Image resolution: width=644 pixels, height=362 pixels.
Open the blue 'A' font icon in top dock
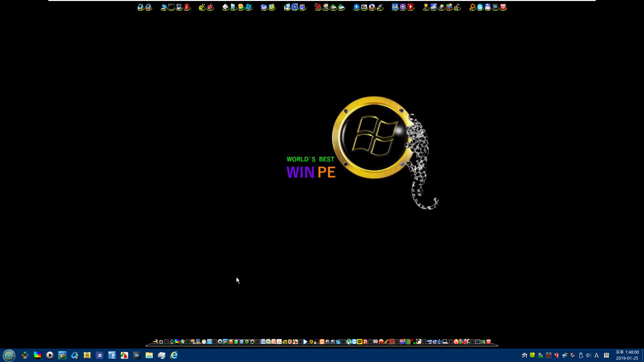click(x=295, y=7)
